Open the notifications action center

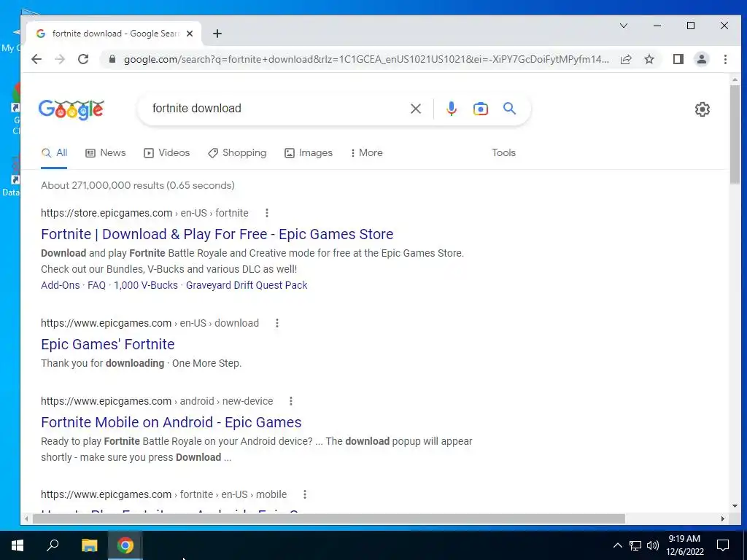(723, 545)
